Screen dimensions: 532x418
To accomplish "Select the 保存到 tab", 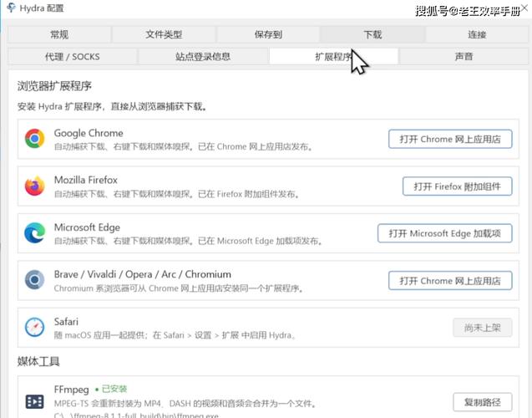I will tap(268, 34).
